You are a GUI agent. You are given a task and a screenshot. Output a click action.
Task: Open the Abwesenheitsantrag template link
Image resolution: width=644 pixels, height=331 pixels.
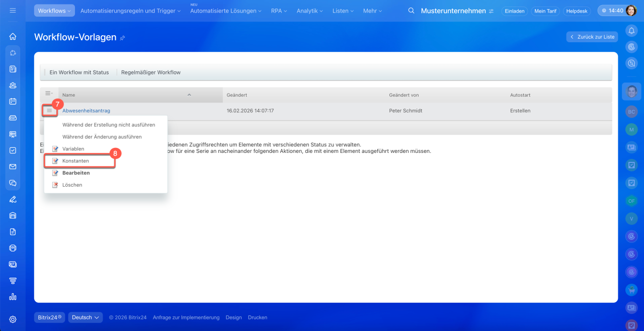coord(86,111)
